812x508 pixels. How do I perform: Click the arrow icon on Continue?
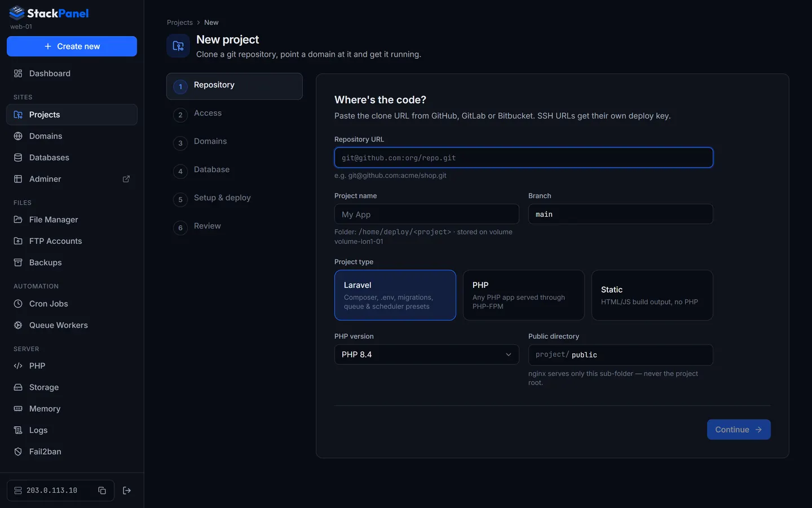[x=758, y=430]
